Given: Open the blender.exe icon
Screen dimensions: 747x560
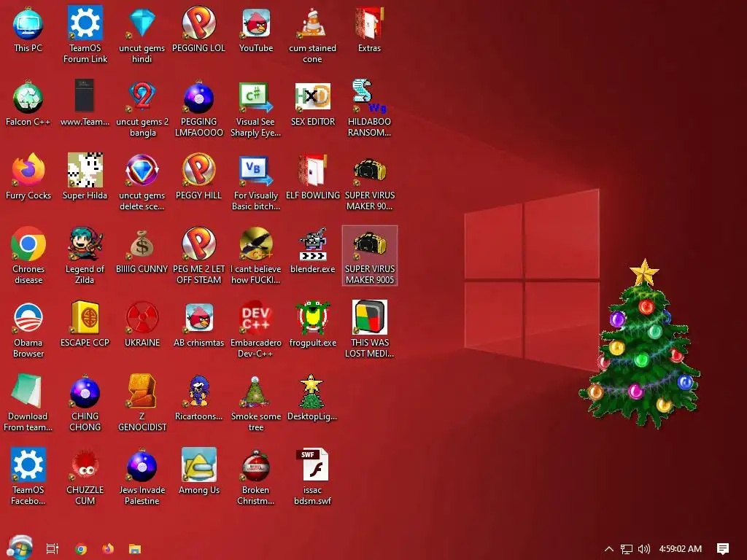Looking at the screenshot, I should (x=312, y=251).
